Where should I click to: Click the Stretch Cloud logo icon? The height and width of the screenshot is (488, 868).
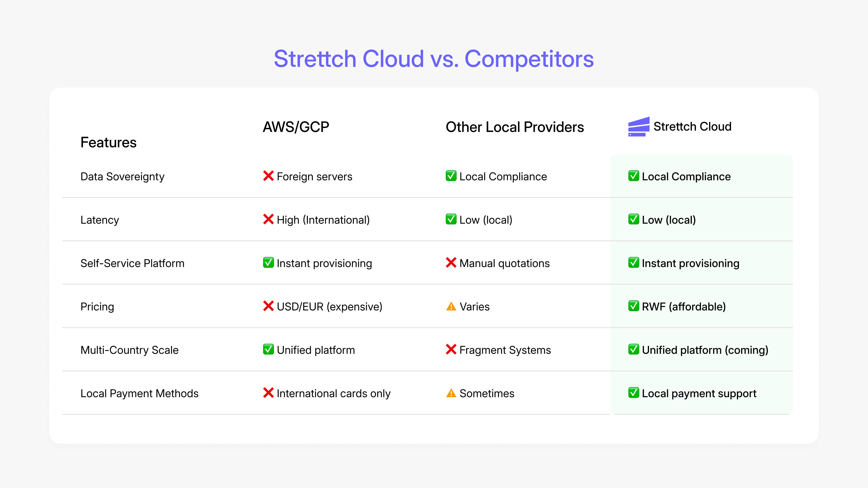pyautogui.click(x=639, y=127)
